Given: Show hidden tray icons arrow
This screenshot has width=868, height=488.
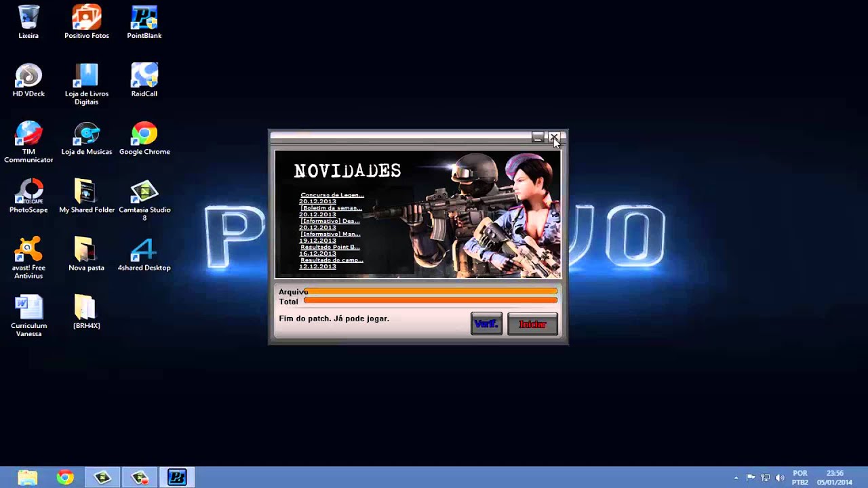Looking at the screenshot, I should click(x=736, y=478).
